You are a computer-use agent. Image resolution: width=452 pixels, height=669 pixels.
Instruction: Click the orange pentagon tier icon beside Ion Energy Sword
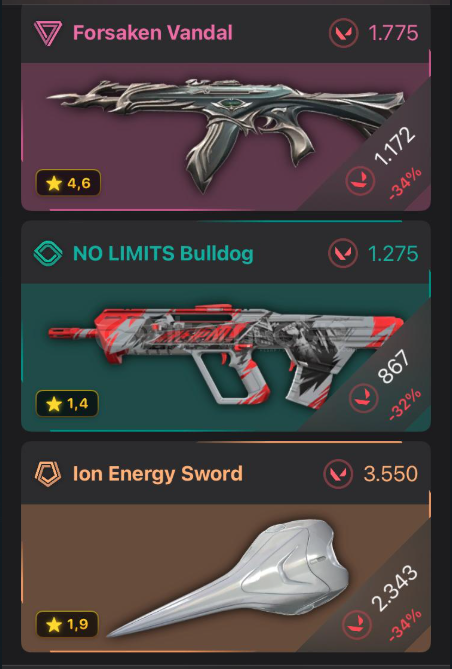48,474
